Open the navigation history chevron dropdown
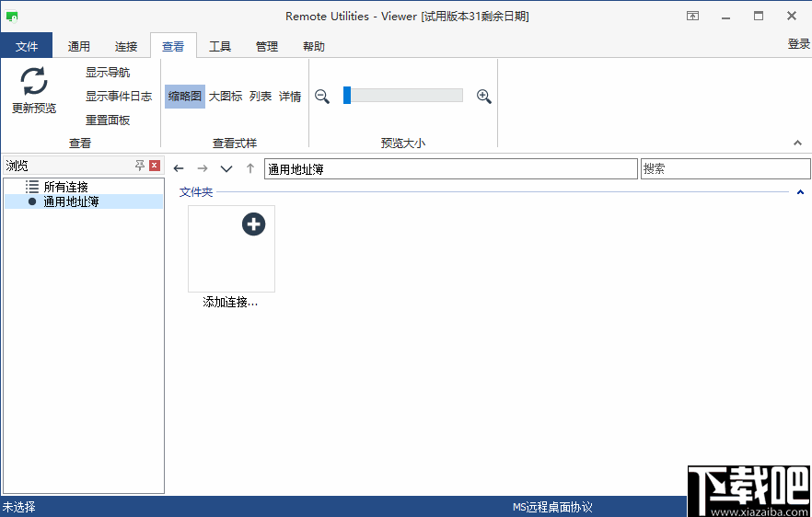Image resolution: width=812 pixels, height=517 pixels. [226, 168]
